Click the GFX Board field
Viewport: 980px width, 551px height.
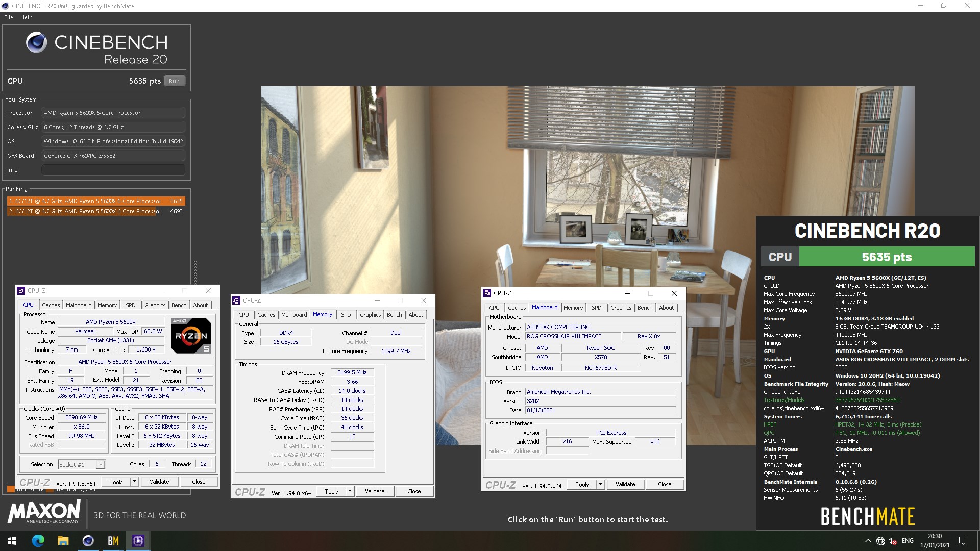[113, 156]
